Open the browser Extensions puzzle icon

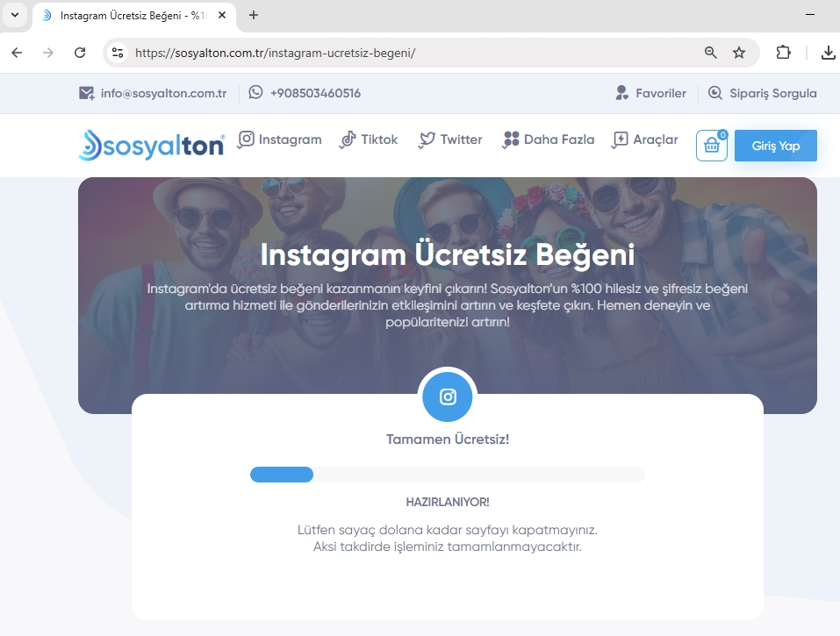(782, 53)
